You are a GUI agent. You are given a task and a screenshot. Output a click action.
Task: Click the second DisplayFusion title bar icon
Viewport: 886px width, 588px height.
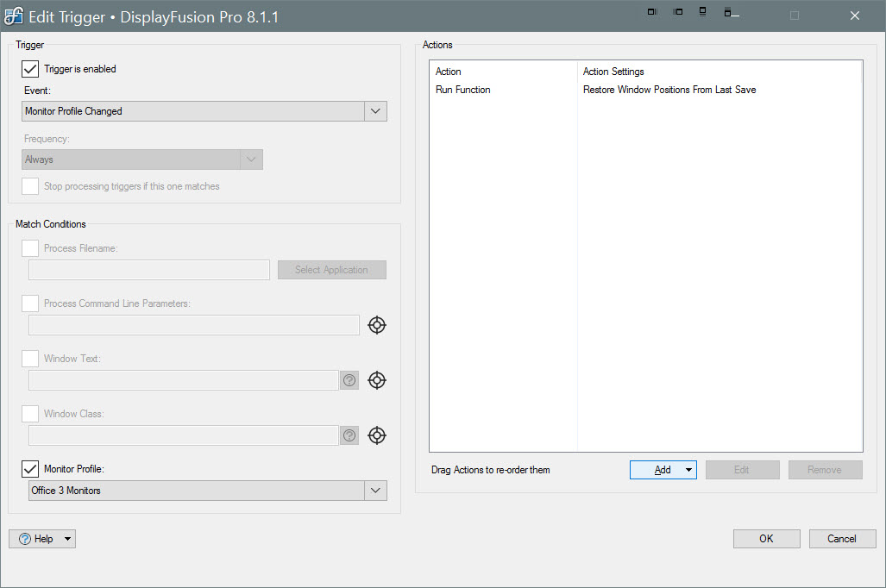click(678, 12)
